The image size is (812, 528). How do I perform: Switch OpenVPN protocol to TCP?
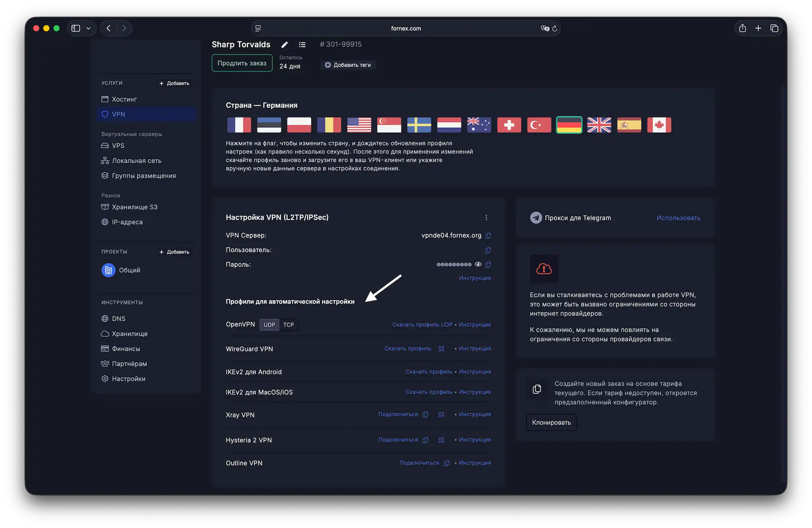click(288, 325)
